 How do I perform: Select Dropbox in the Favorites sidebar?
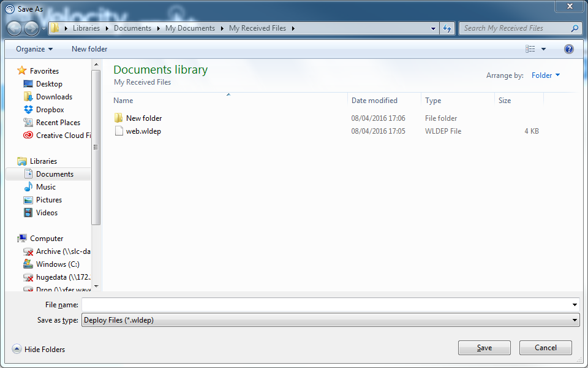tap(50, 109)
